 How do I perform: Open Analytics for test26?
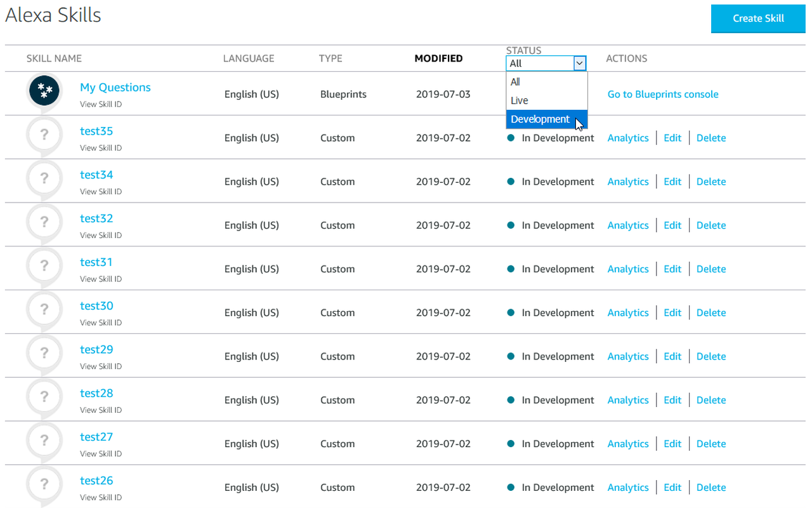(628, 488)
